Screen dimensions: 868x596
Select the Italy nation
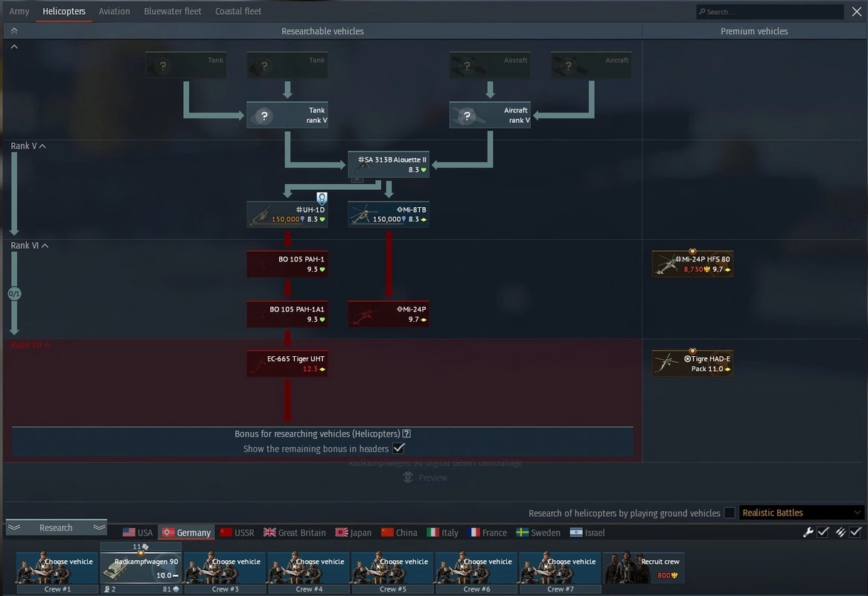(x=442, y=532)
